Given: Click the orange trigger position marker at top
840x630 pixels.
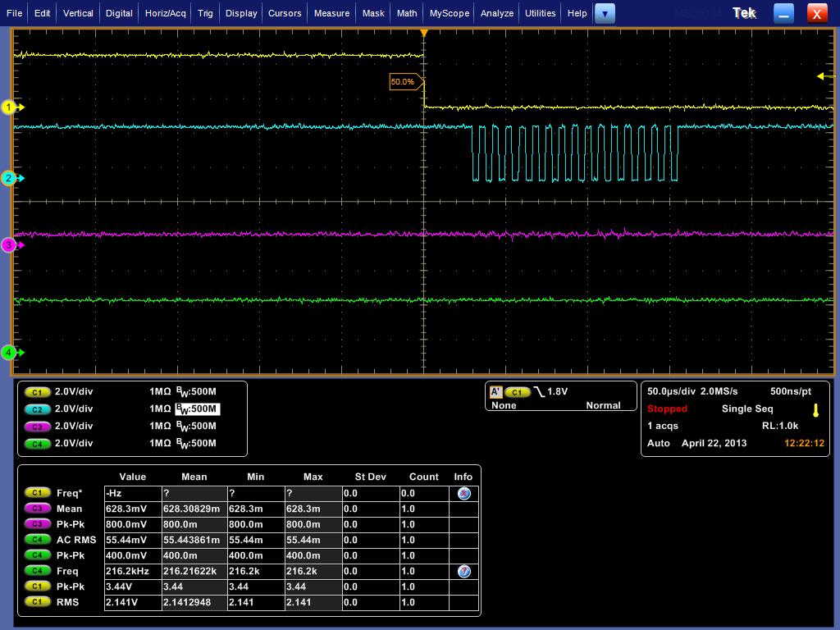Looking at the screenshot, I should (x=424, y=33).
